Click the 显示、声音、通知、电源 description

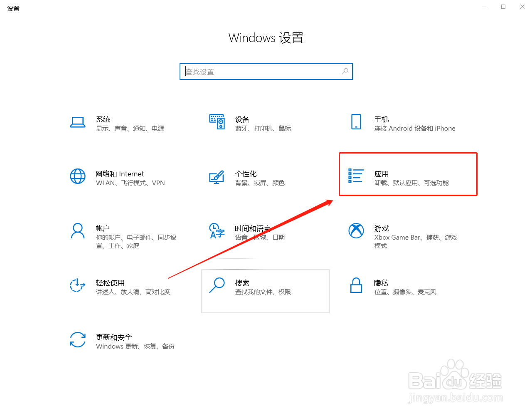[x=130, y=129]
